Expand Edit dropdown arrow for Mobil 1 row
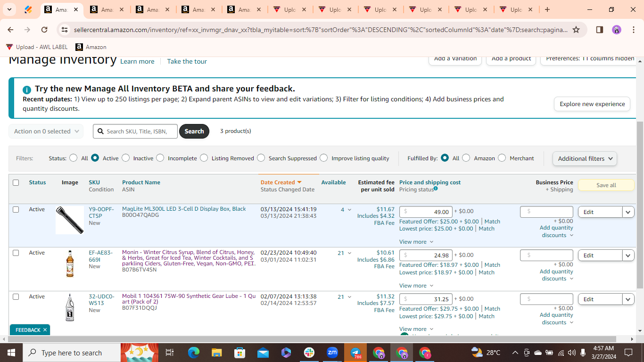Viewport: 644px width, 362px height. (x=628, y=299)
